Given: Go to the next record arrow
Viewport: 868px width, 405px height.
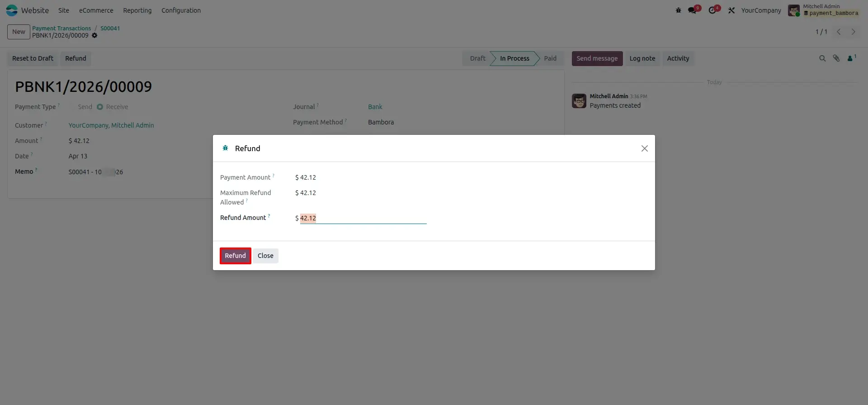Looking at the screenshot, I should tap(853, 32).
